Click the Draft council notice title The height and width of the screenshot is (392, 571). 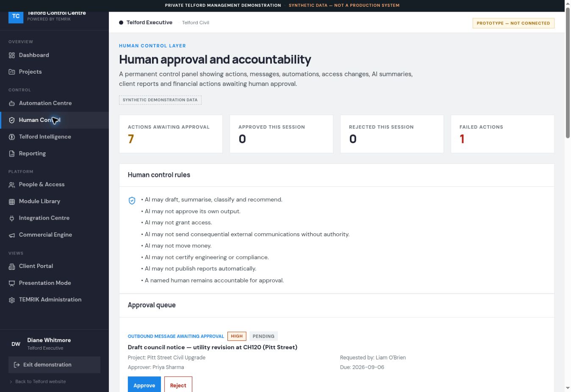point(213,348)
